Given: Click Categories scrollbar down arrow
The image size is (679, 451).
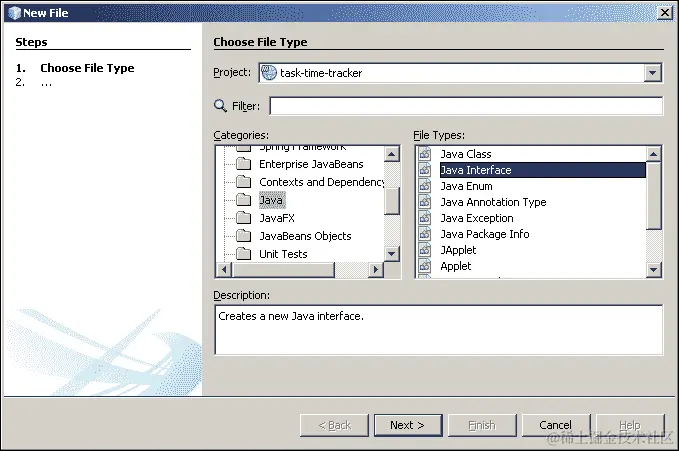Looking at the screenshot, I should tap(391, 254).
